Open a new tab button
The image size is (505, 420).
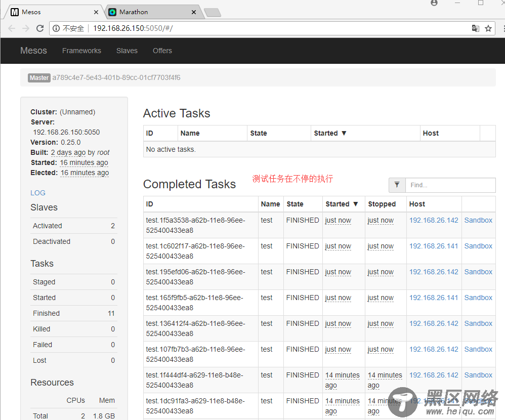(213, 12)
